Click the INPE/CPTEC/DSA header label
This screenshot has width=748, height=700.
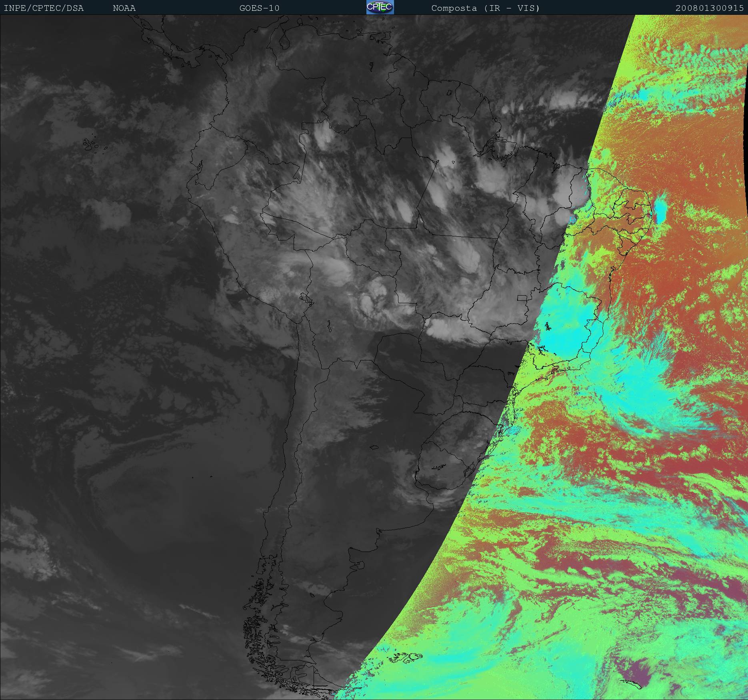click(x=44, y=8)
